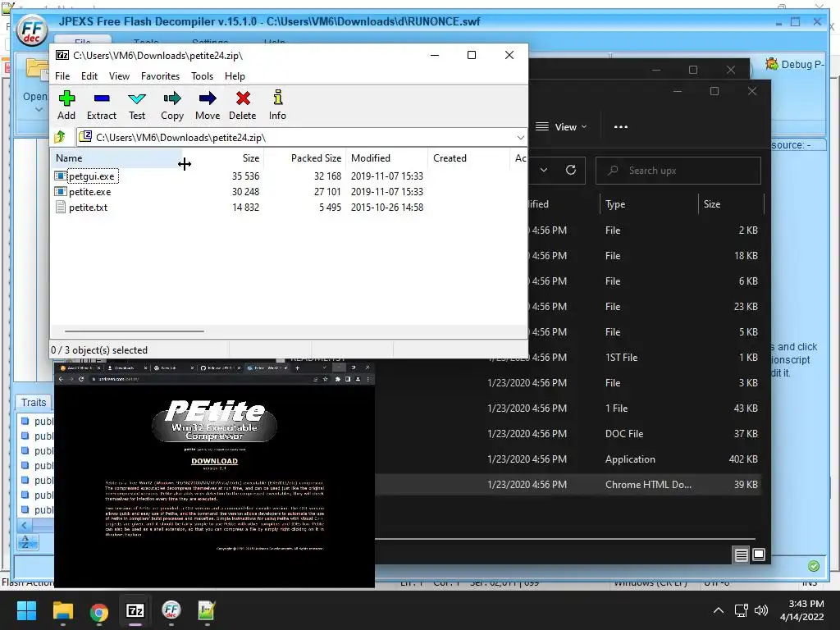
Task: Click the red Delete icon in 7-Zip
Action: point(243,98)
